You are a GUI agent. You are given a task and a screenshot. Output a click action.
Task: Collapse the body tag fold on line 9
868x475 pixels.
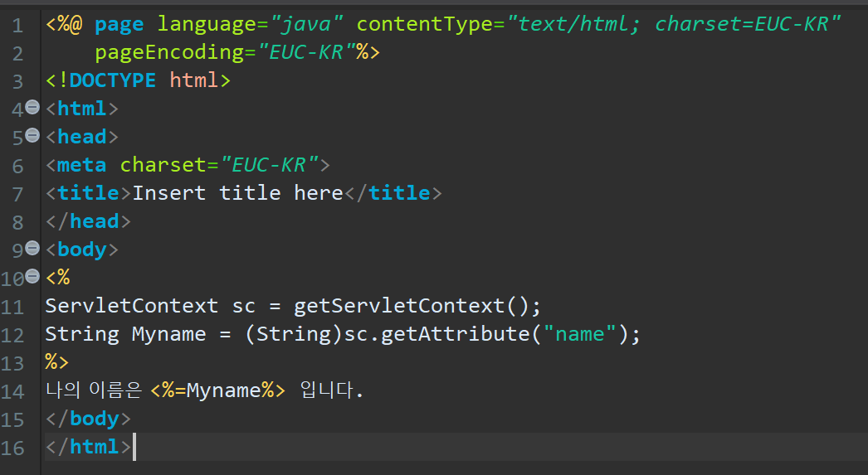click(32, 248)
